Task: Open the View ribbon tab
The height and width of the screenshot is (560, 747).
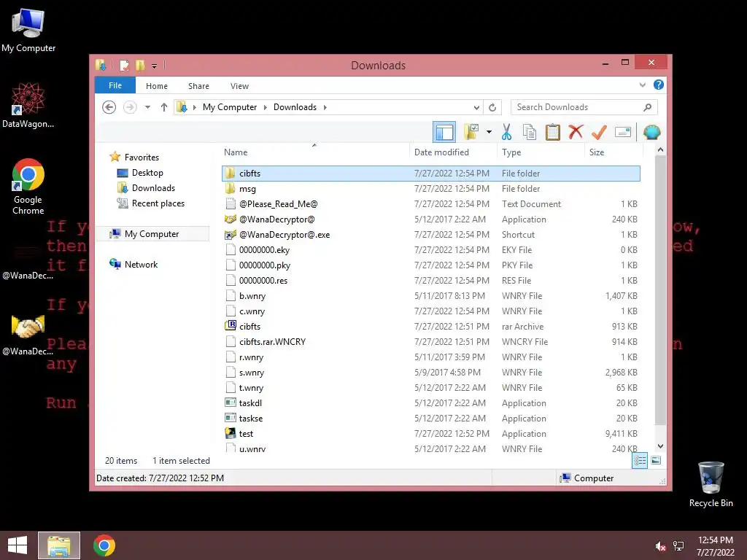Action: [x=239, y=86]
